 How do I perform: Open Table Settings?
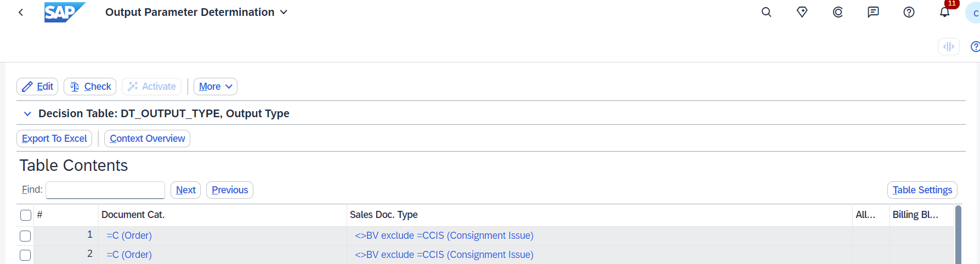(922, 190)
